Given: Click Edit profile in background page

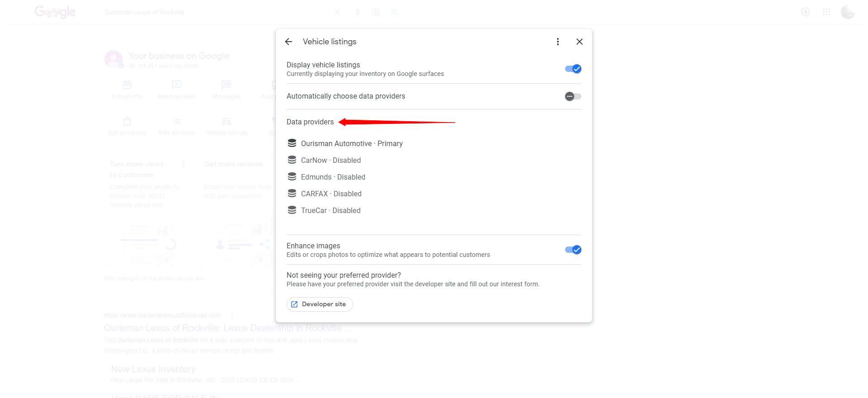Looking at the screenshot, I should tap(127, 90).
